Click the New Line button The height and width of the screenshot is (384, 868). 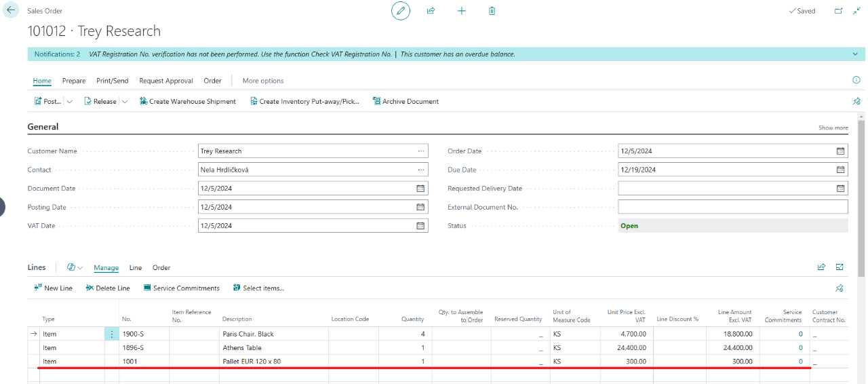[x=53, y=288]
